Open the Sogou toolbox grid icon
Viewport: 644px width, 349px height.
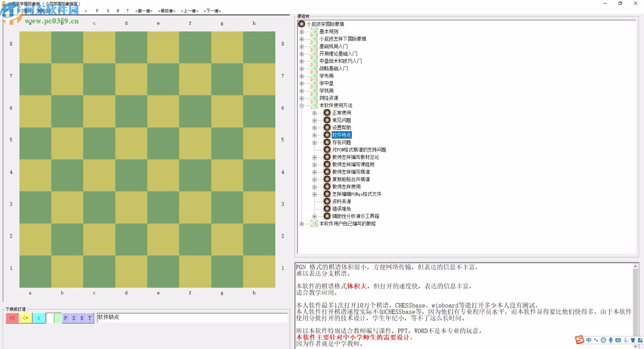tap(640, 340)
